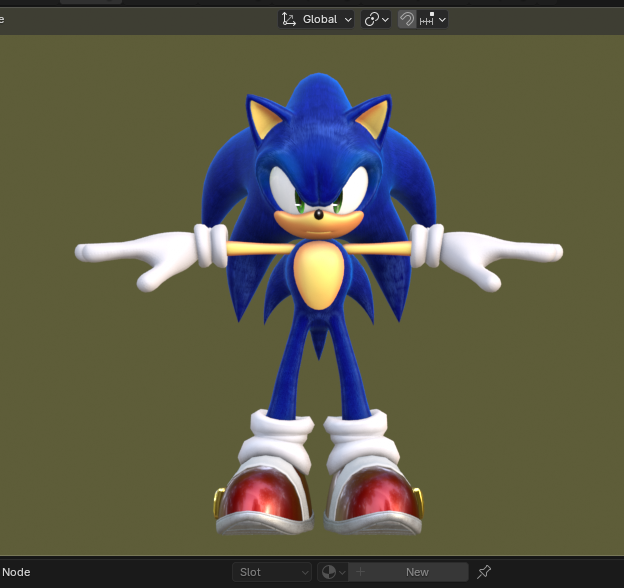This screenshot has height=588, width=624.
Task: Toggle the pin icon in node editor
Action: pyautogui.click(x=484, y=572)
